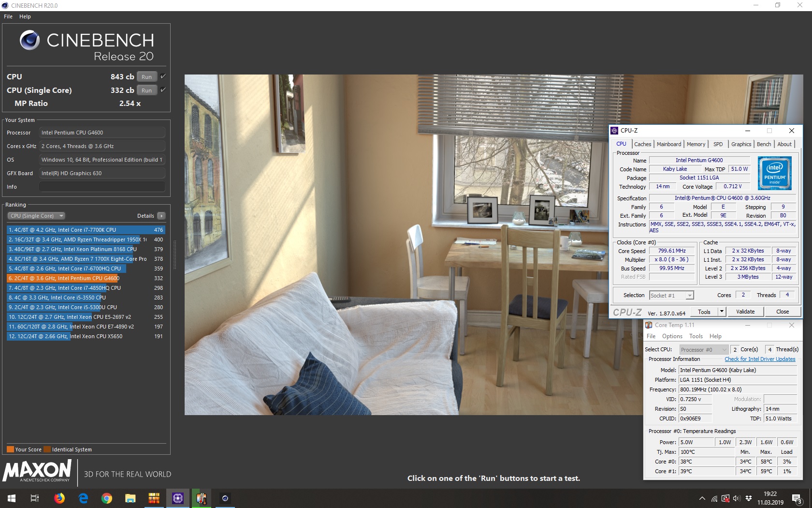Select ranking bar for Intel Core i7-7700K
Viewport: 812px width, 508px height.
tap(86, 230)
